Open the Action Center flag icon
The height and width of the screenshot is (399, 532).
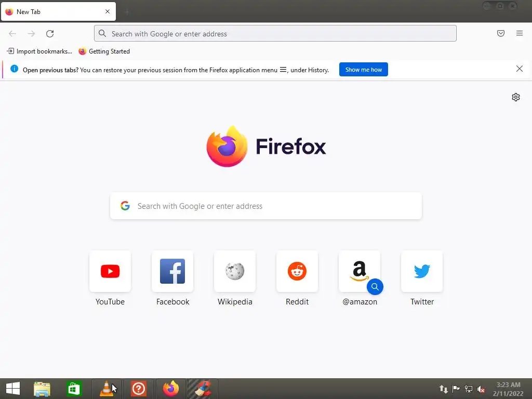pyautogui.click(x=456, y=389)
